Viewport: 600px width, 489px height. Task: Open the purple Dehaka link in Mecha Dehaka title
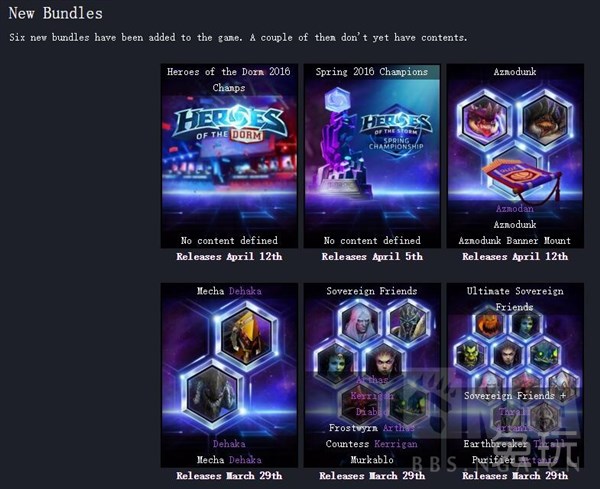coord(245,291)
